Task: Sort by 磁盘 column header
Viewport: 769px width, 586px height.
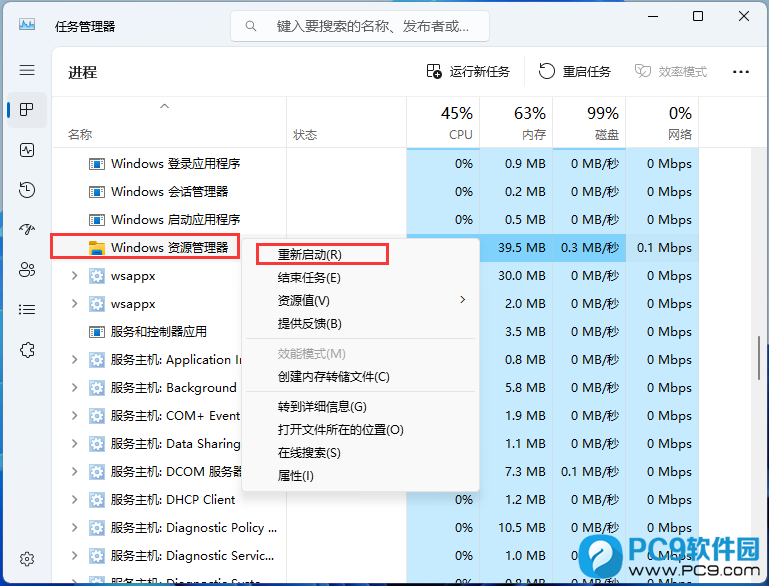Action: tap(589, 122)
